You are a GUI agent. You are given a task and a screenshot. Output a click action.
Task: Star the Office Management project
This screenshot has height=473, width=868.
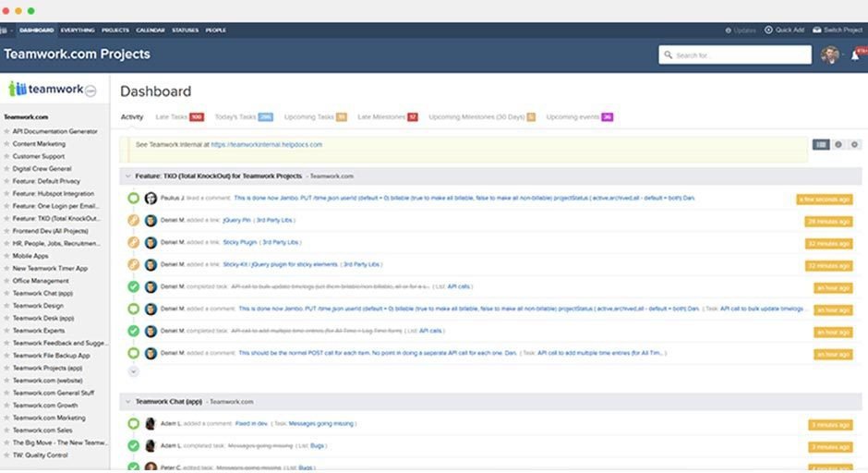(x=6, y=281)
